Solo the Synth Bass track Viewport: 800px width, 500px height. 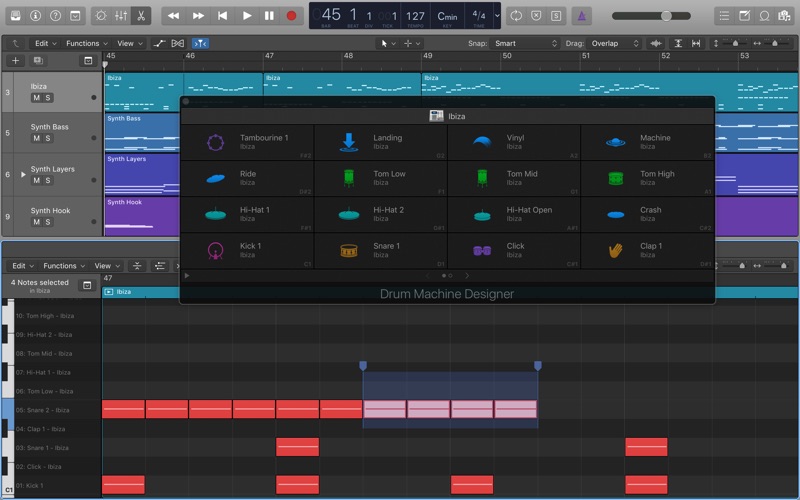tap(47, 139)
